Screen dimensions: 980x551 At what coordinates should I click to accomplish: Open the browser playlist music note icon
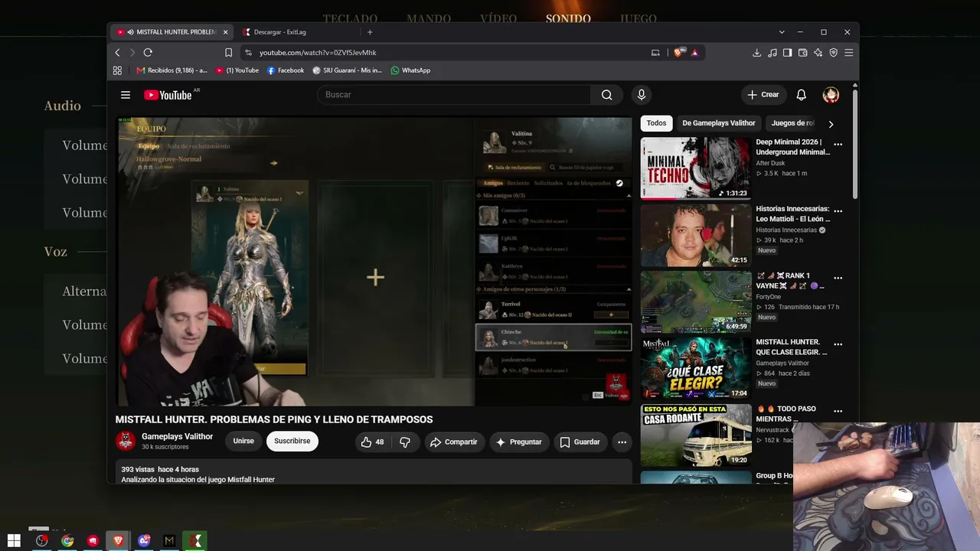(772, 53)
